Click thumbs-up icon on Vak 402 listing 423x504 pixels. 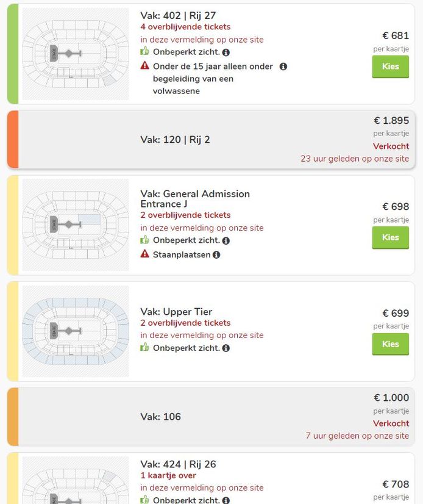tap(144, 52)
